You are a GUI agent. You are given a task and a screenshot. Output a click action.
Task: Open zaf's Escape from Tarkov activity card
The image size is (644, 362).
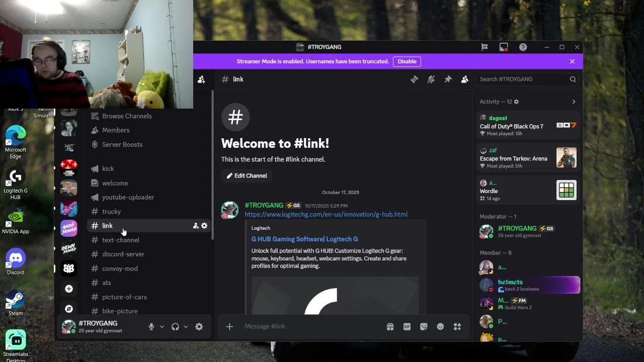pos(528,158)
